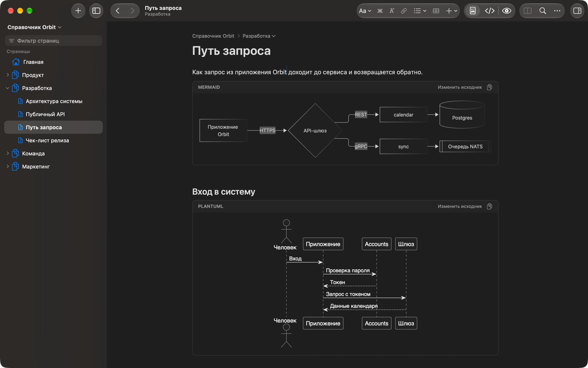Apply bold with the Ж button
The image size is (588, 368).
pos(380,11)
